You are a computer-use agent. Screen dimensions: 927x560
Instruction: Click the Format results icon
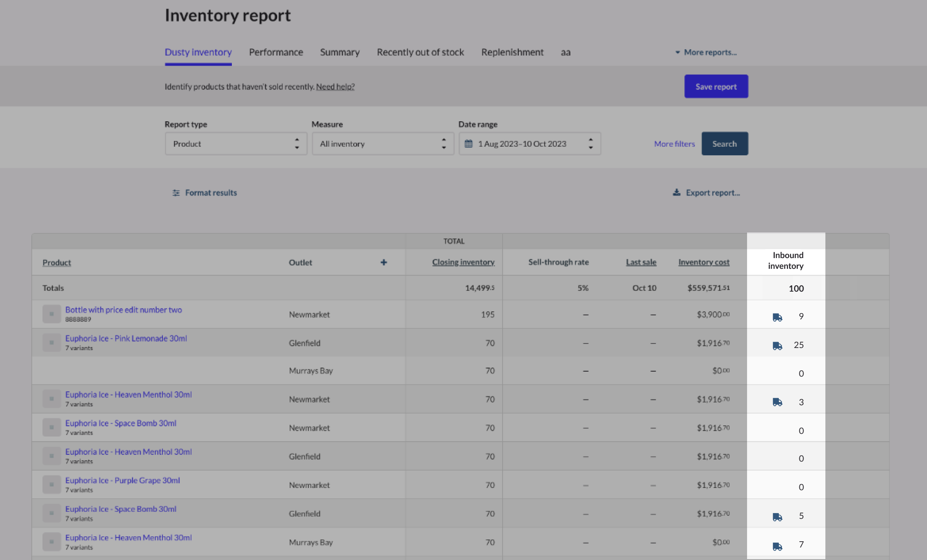[176, 193]
